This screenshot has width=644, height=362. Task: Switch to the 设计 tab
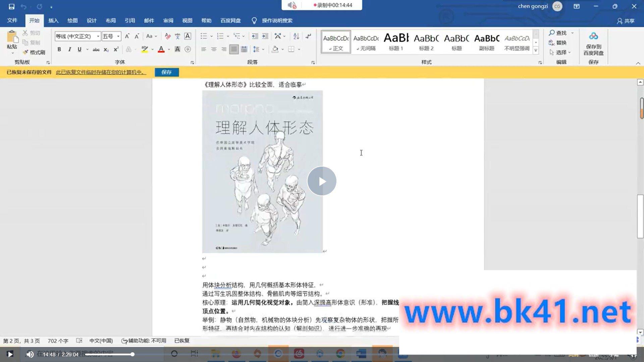92,20
